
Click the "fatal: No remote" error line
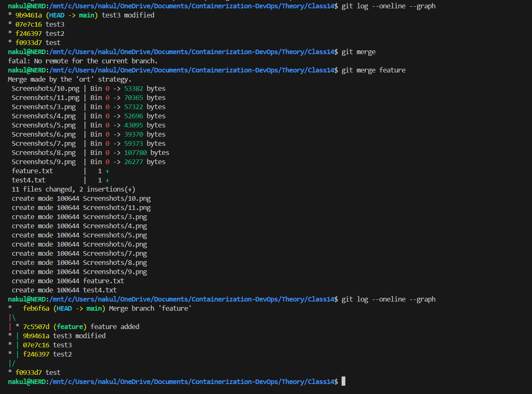tap(83, 61)
